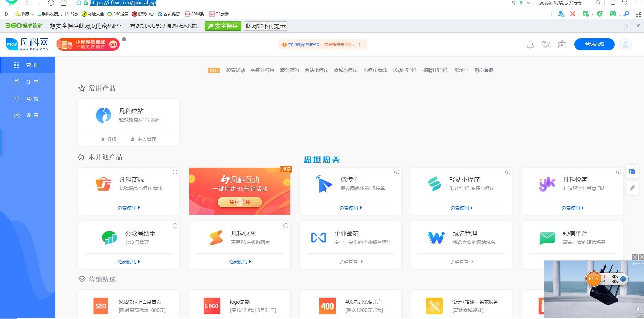Click the 域名管理 W icon
Screen dimensions: 644x319
(436, 238)
